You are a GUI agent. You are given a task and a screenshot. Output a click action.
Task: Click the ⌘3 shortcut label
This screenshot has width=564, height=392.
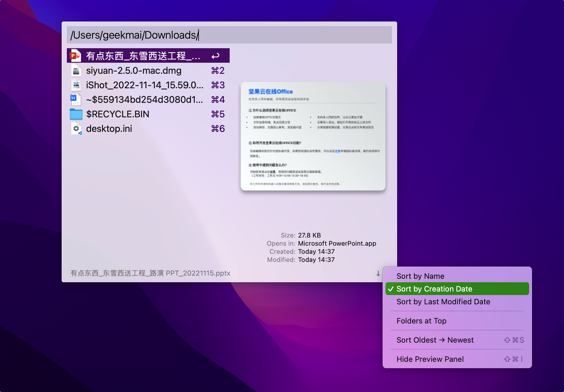click(218, 85)
